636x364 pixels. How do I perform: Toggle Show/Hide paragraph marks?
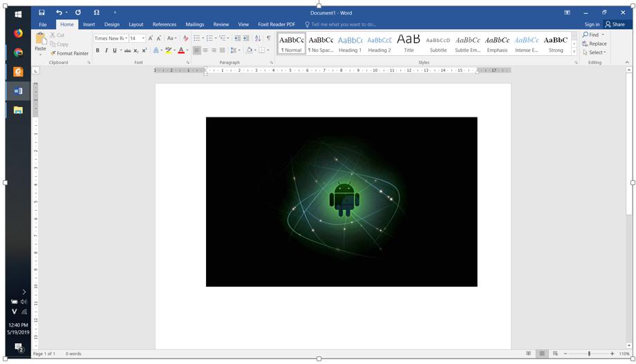point(268,39)
